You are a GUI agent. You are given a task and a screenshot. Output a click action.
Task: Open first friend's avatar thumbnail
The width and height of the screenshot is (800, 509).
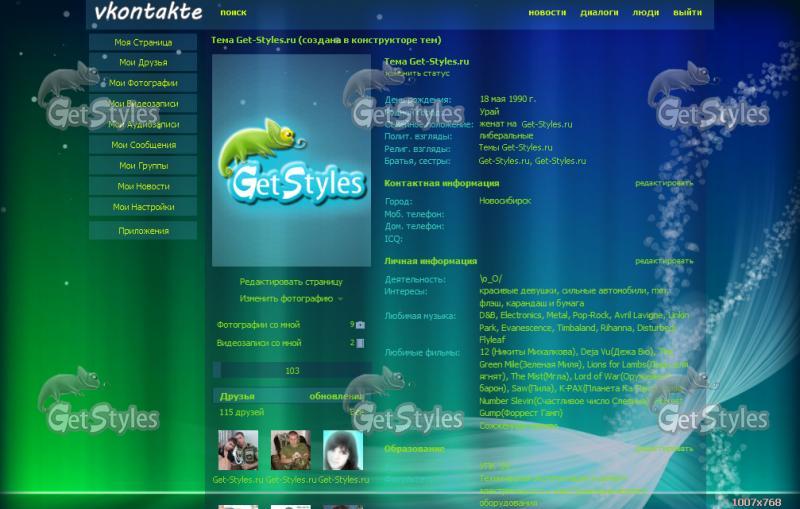point(238,450)
